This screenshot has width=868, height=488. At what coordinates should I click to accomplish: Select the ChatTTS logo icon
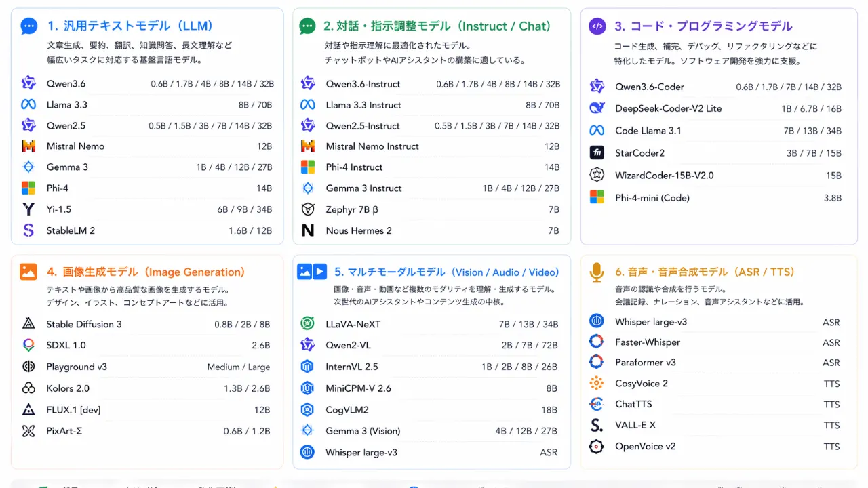pyautogui.click(x=597, y=404)
